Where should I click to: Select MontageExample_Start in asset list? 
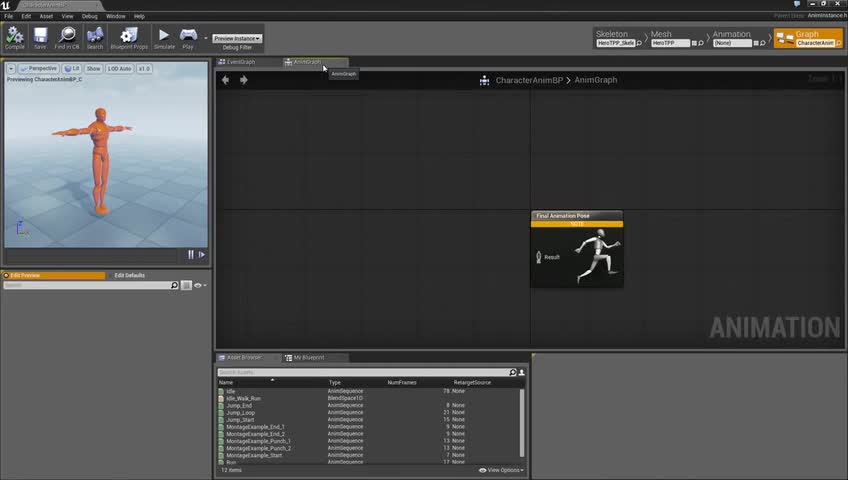(368, 455)
